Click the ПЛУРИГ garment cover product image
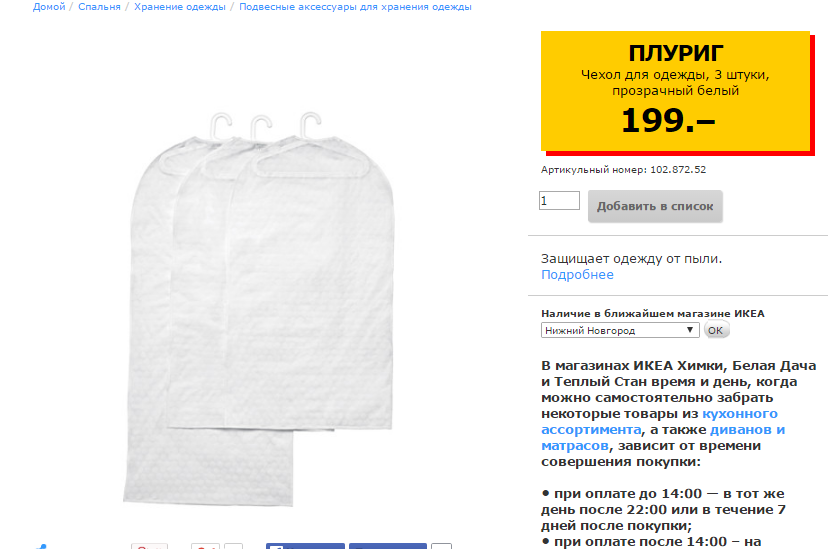Image resolution: width=834 pixels, height=549 pixels. pos(260,309)
